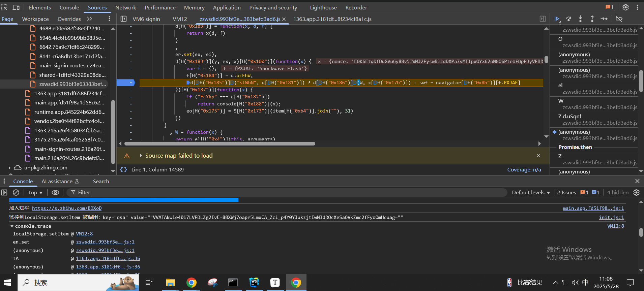The height and width of the screenshot is (291, 644).
Task: Open the inspect element picker tool
Action: 5,7
